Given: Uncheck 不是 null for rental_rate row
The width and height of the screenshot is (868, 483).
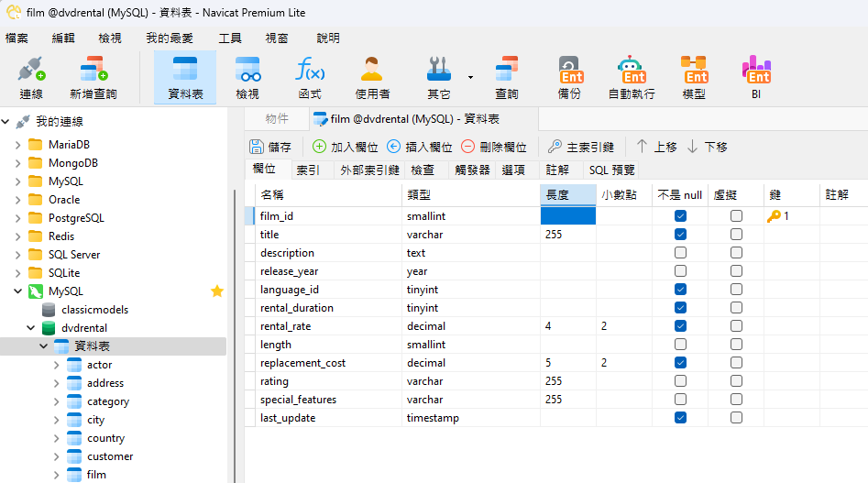Looking at the screenshot, I should pyautogui.click(x=680, y=326).
